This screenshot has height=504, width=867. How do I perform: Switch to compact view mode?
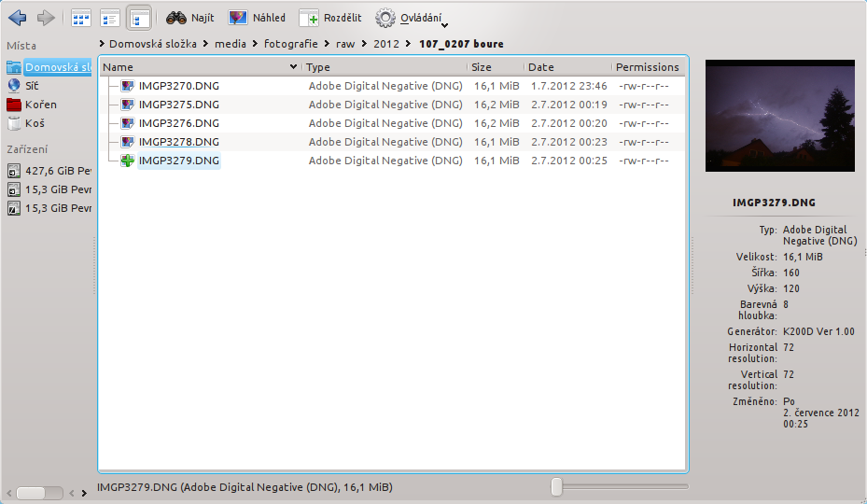tap(110, 18)
